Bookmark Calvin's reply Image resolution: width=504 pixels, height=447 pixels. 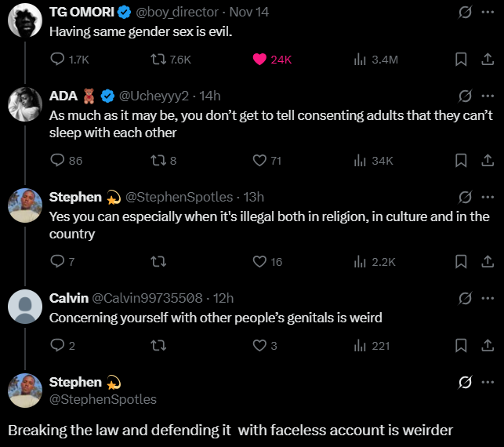462,345
